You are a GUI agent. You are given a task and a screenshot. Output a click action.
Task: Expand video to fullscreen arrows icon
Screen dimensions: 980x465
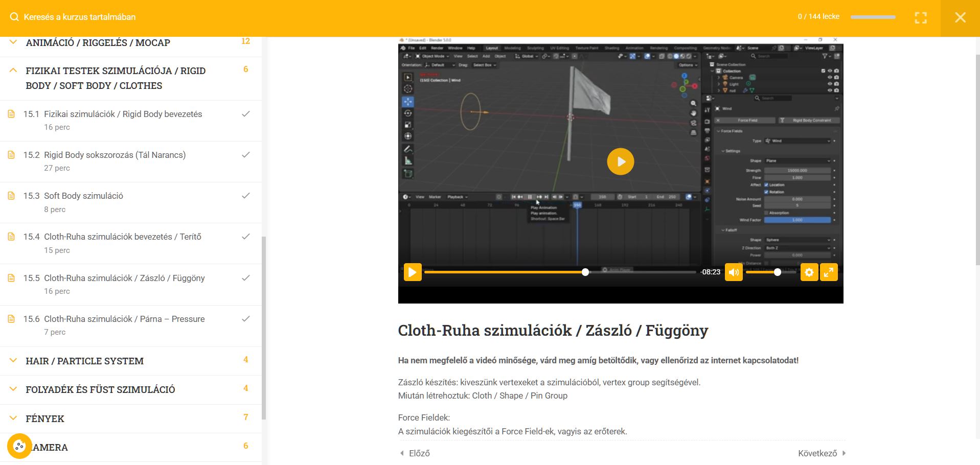click(x=829, y=272)
